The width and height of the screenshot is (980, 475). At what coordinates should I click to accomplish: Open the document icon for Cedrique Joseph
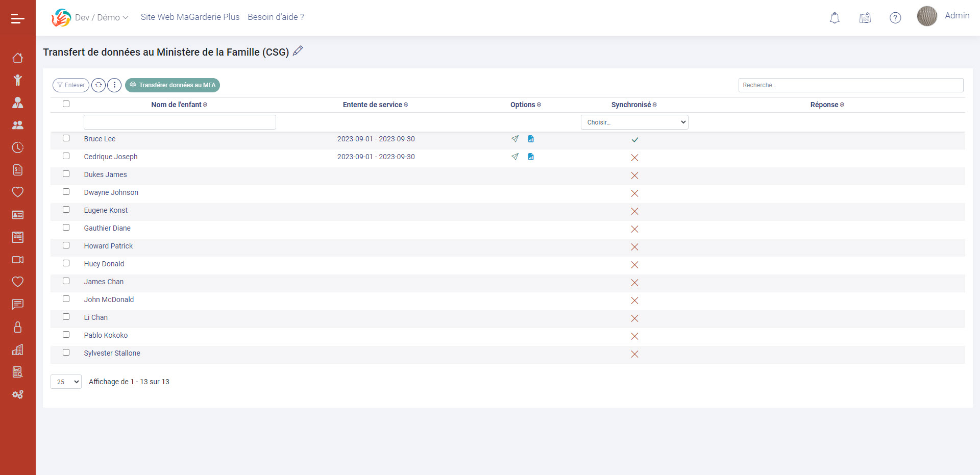531,157
